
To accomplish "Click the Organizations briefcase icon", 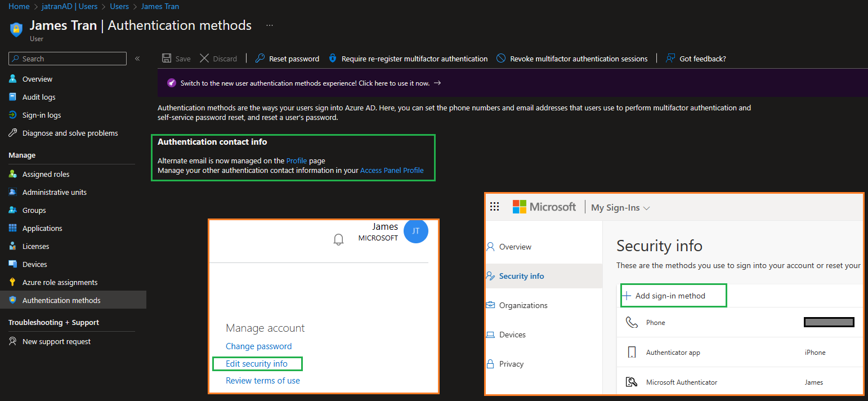I will pos(490,305).
